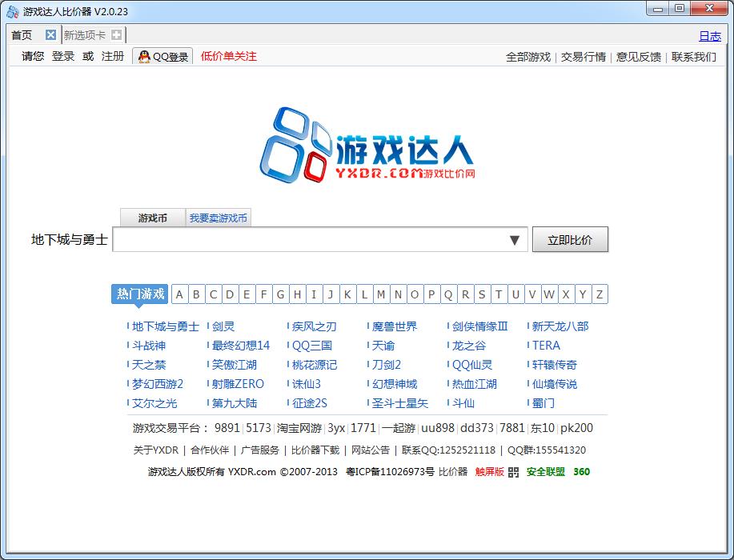The height and width of the screenshot is (560, 734).
Task: Filter games by letter Q
Action: (x=448, y=294)
